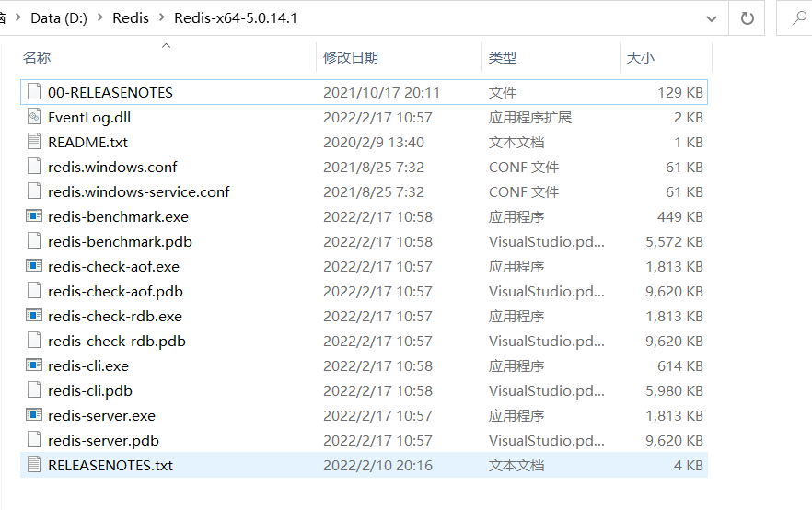Select the redis.windows-service.conf file name

138,192
